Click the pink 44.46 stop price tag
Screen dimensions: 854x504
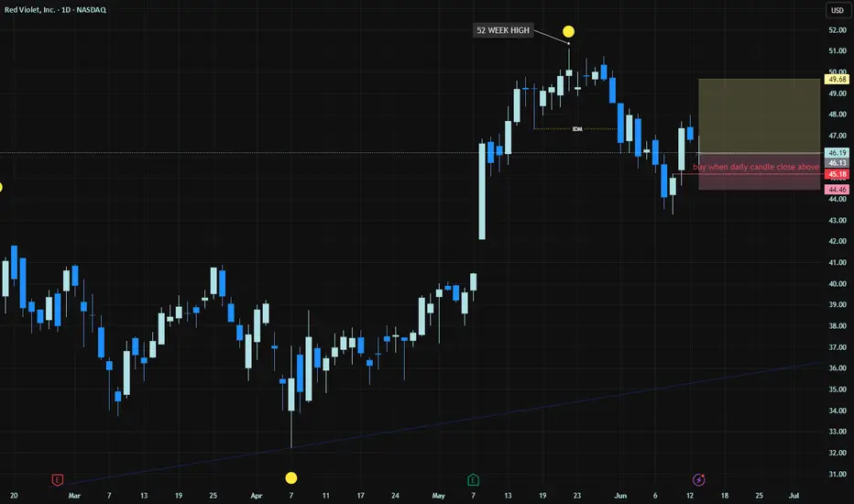838,190
